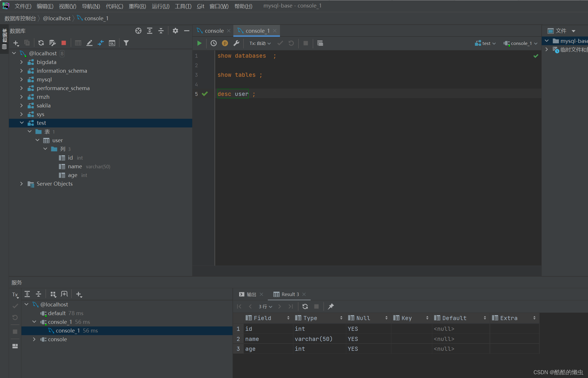Open the console_1 session selector dropdown
This screenshot has width=588, height=378.
click(x=521, y=43)
